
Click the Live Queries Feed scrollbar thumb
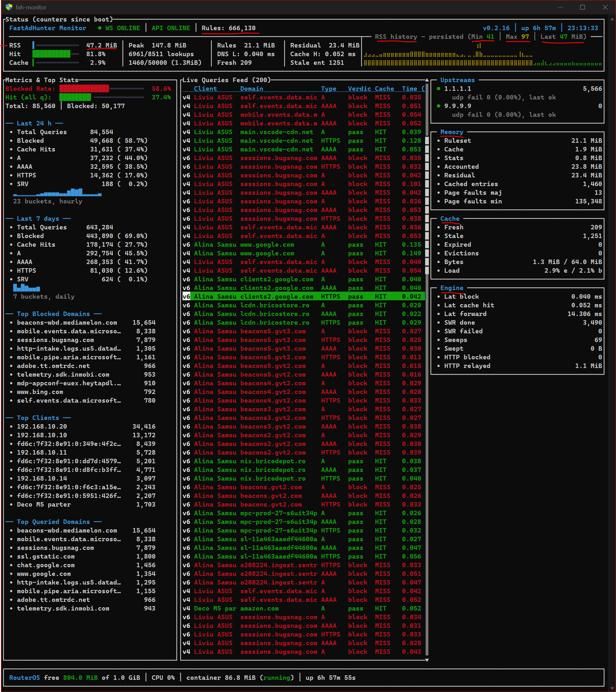tap(427, 205)
